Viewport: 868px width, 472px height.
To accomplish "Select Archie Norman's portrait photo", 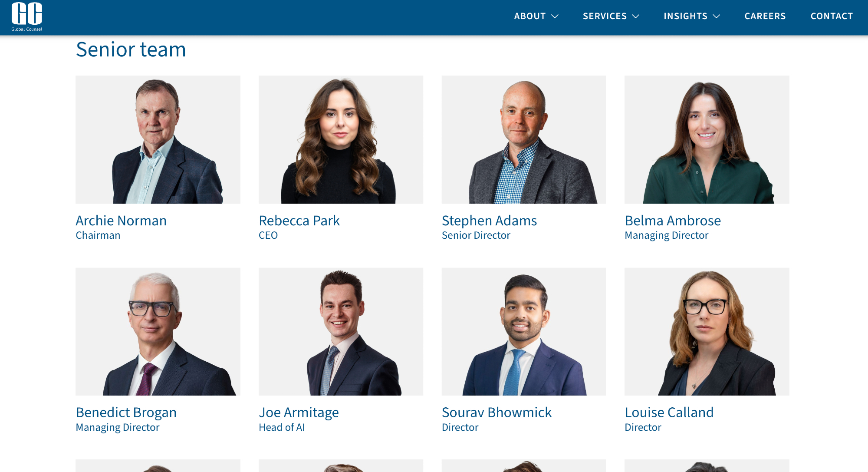I will tap(158, 139).
